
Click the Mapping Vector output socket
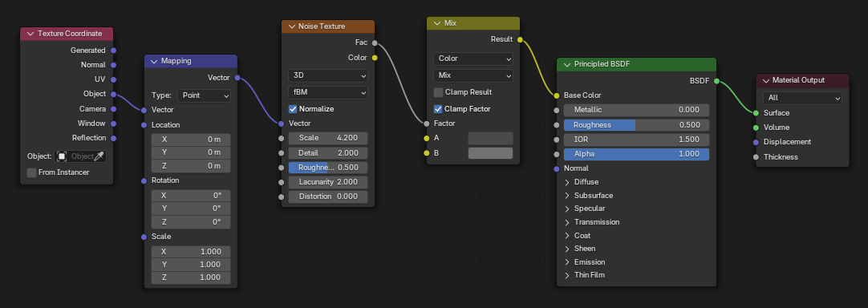(237, 78)
